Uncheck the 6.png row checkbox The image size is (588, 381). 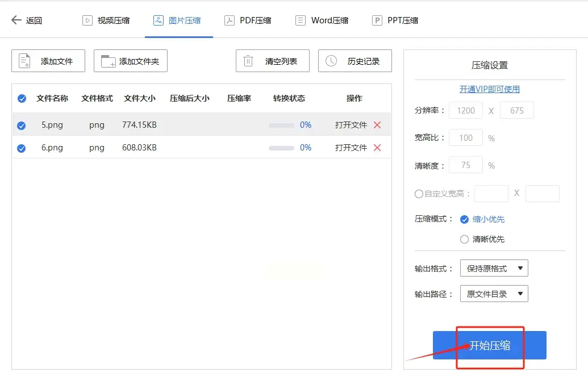pyautogui.click(x=22, y=148)
